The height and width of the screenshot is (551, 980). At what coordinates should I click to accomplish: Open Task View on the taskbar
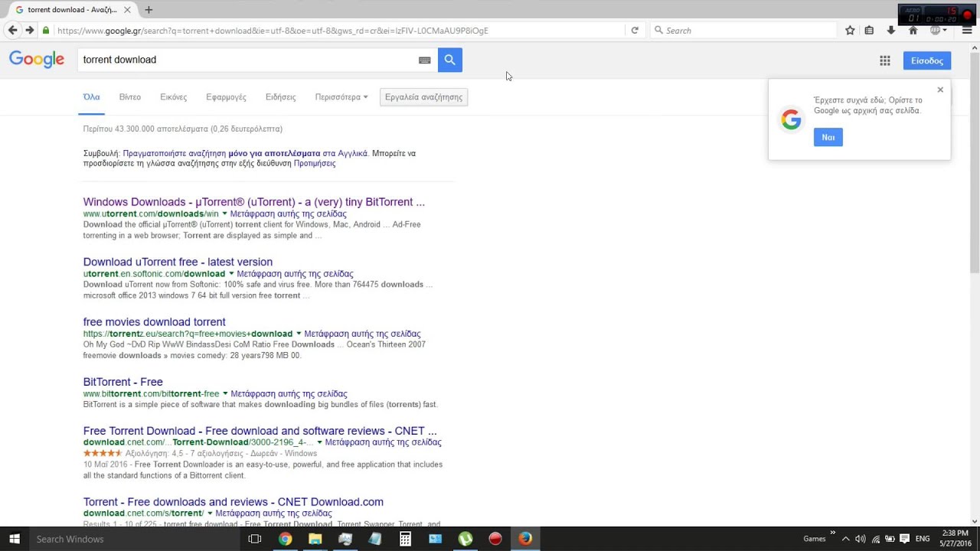pos(255,539)
